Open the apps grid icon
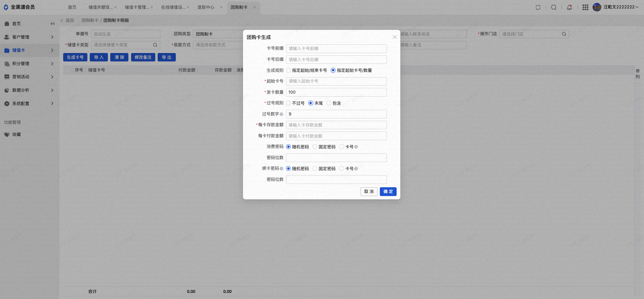This screenshot has height=299, width=644. 585,7
